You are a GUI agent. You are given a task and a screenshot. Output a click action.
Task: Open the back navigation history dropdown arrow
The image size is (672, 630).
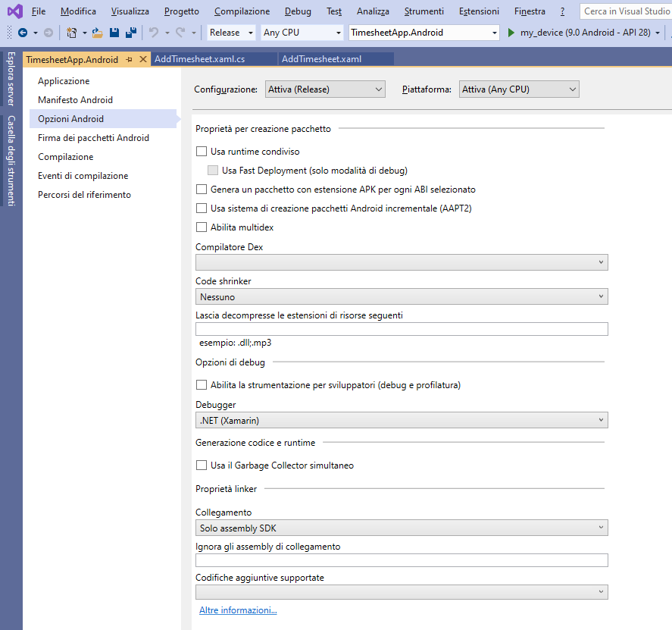[36, 33]
